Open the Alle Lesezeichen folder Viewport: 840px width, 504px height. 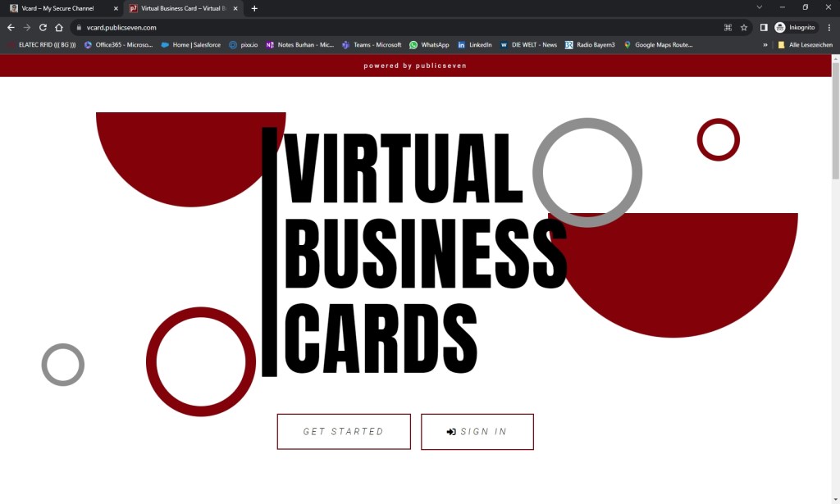(805, 45)
